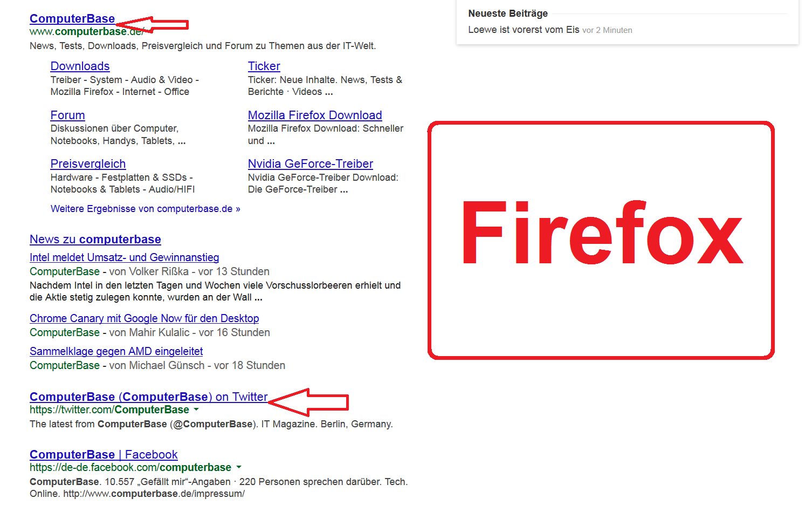Screen dimensions: 812x505
Task: Open Nvidia GeForce-Treiber sitelink
Action: tap(310, 164)
